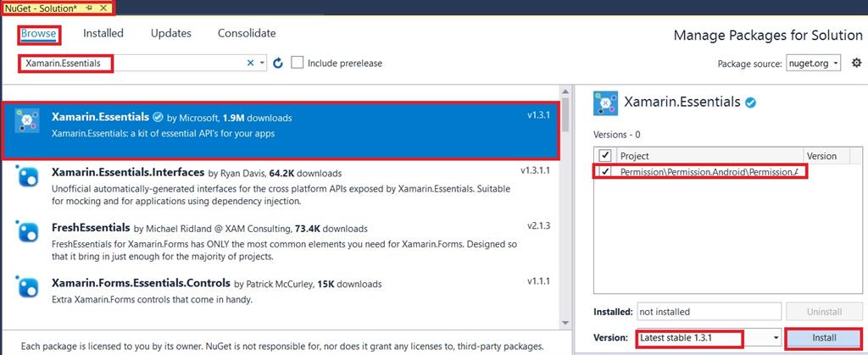This screenshot has height=355, width=868.
Task: Click verified badge in Xamarin.Essentials list row
Action: [x=158, y=117]
